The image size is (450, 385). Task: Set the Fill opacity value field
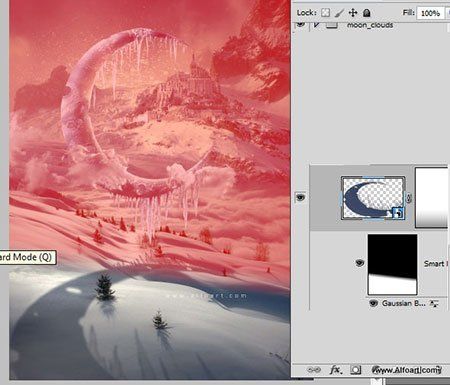(430, 13)
